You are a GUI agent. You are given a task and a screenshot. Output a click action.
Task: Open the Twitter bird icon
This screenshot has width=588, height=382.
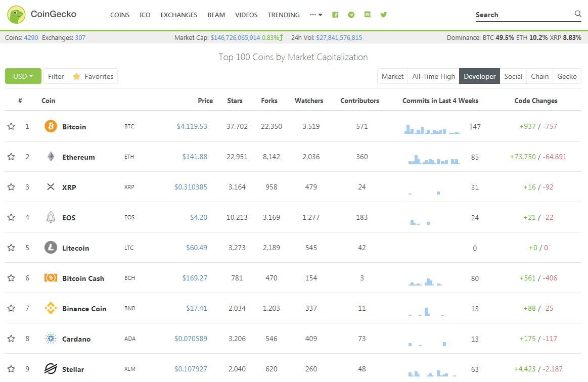384,15
